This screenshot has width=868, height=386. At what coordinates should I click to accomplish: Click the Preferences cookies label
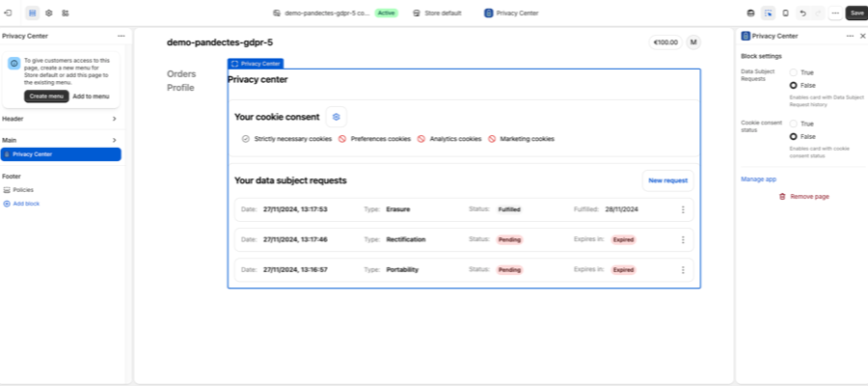coord(381,139)
